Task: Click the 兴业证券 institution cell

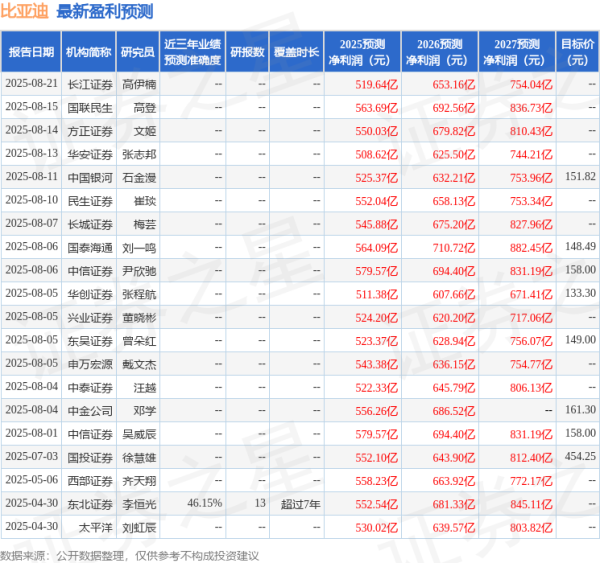Action: pos(90,318)
